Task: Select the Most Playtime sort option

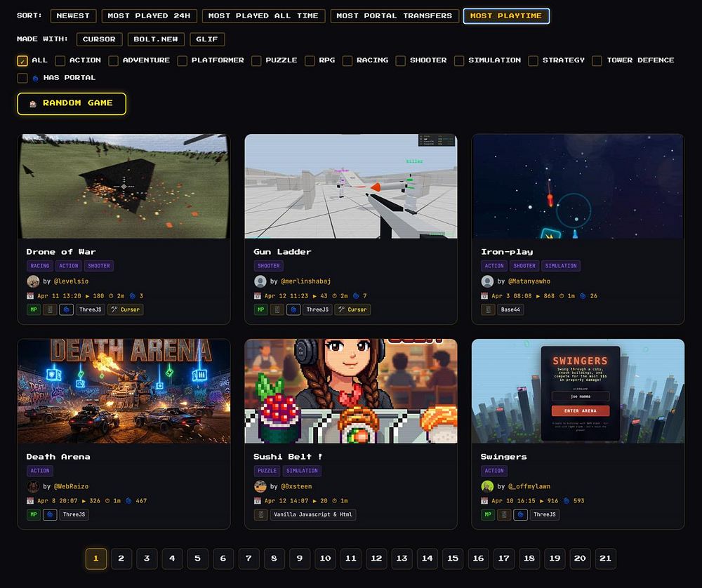Action: click(506, 15)
